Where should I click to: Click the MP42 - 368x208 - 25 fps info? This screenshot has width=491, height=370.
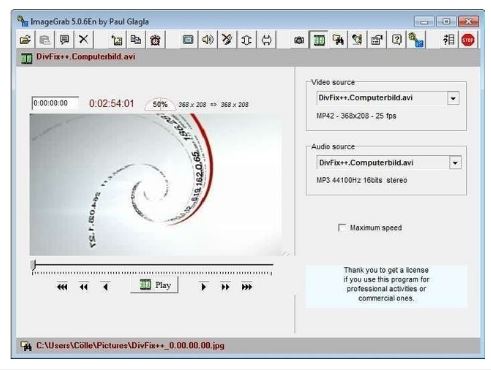click(356, 116)
